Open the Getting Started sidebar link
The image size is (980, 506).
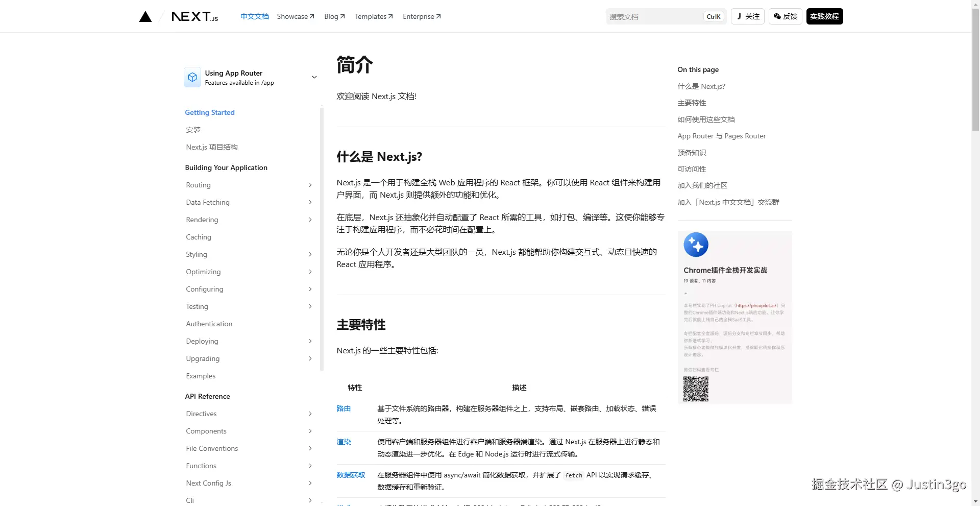[210, 112]
